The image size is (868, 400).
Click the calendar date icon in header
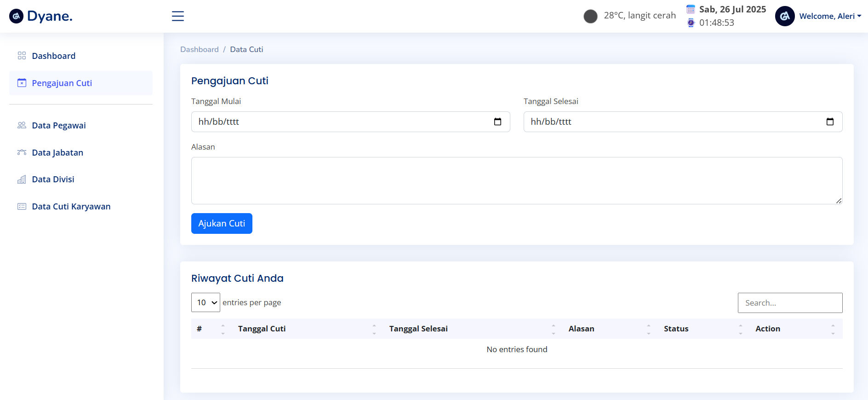[x=691, y=9]
